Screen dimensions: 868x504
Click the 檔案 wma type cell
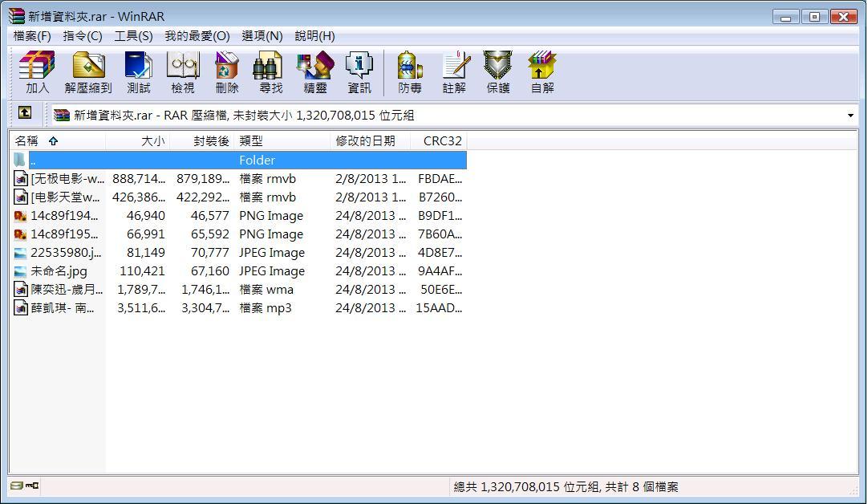pyautogui.click(x=266, y=289)
